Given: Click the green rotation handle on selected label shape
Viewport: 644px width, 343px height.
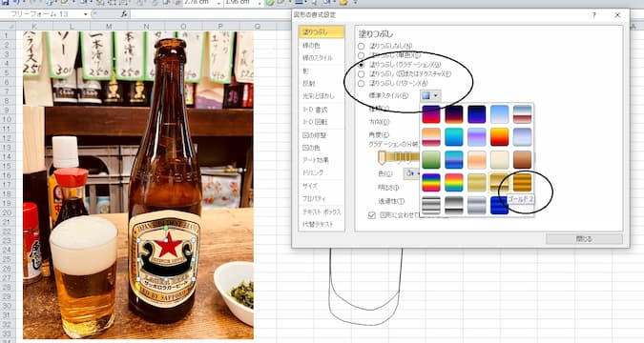Looking at the screenshot, I should click(x=165, y=228).
